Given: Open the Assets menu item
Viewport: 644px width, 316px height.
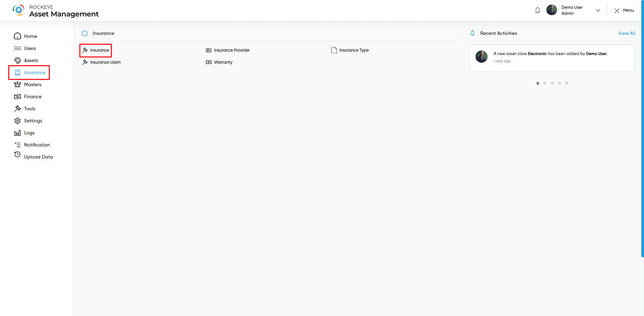Looking at the screenshot, I should tap(31, 60).
